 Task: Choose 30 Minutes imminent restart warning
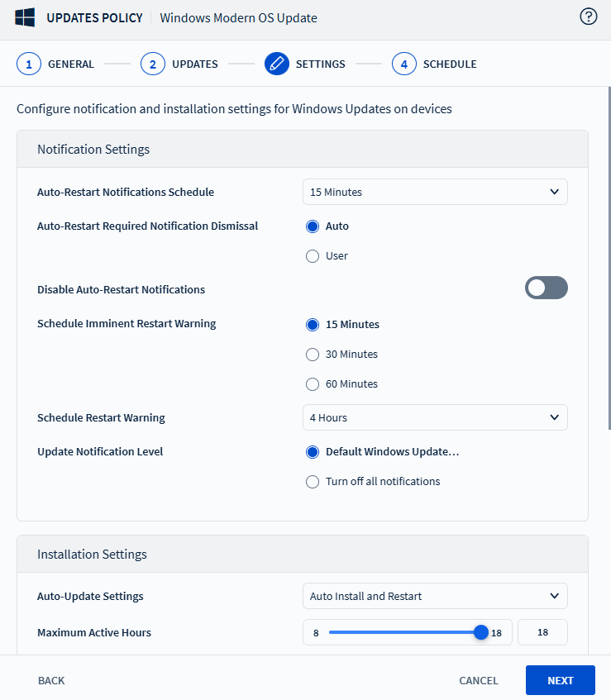pos(313,355)
